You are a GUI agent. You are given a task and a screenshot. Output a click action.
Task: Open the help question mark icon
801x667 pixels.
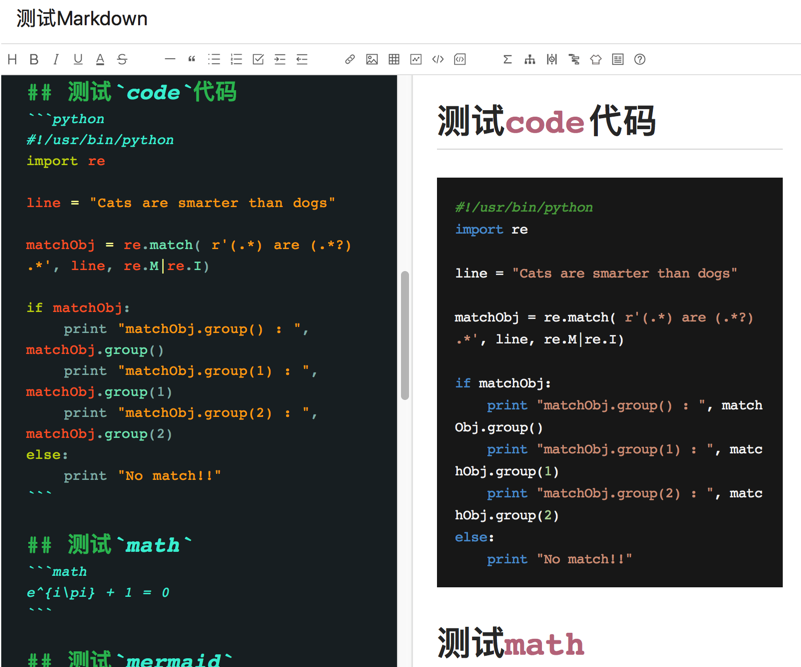(x=640, y=59)
